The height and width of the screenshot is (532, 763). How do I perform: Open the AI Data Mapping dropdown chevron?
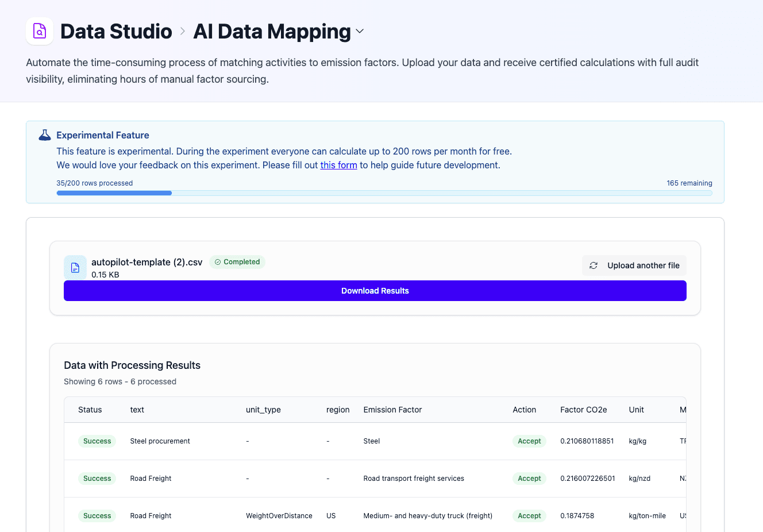pyautogui.click(x=360, y=31)
